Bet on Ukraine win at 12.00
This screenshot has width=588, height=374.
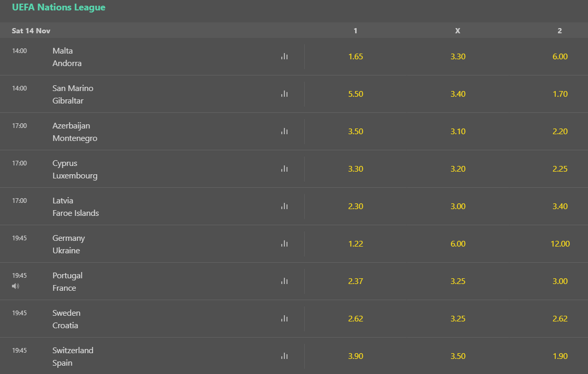click(560, 243)
